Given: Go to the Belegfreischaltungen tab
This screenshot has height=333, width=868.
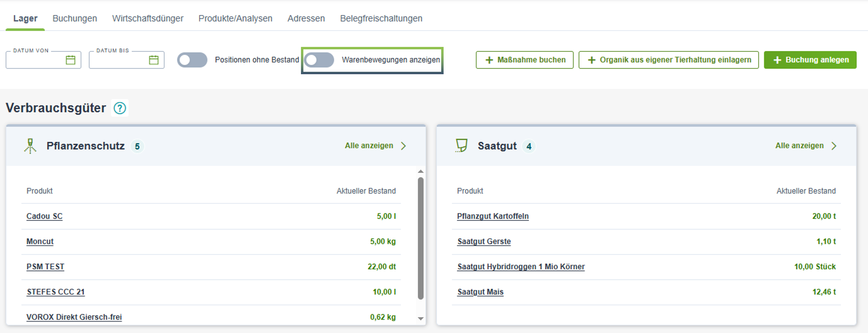Looking at the screenshot, I should (x=381, y=18).
